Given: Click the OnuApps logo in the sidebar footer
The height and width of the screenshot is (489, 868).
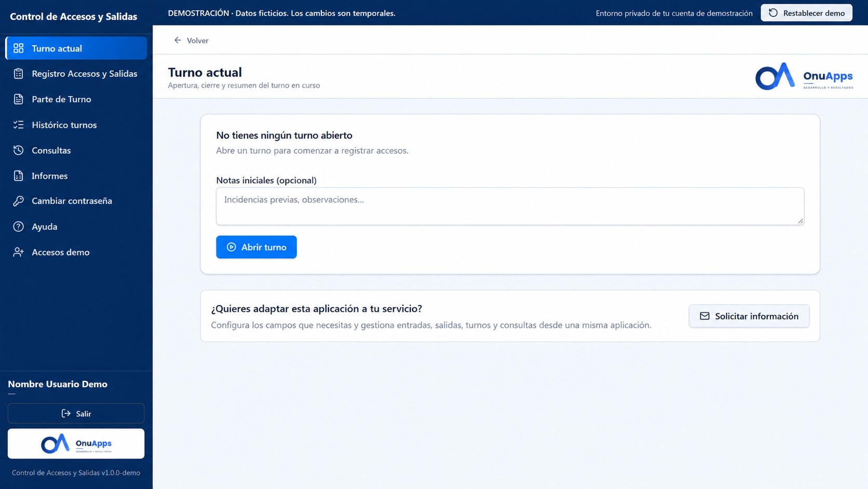Looking at the screenshot, I should click(x=76, y=444).
